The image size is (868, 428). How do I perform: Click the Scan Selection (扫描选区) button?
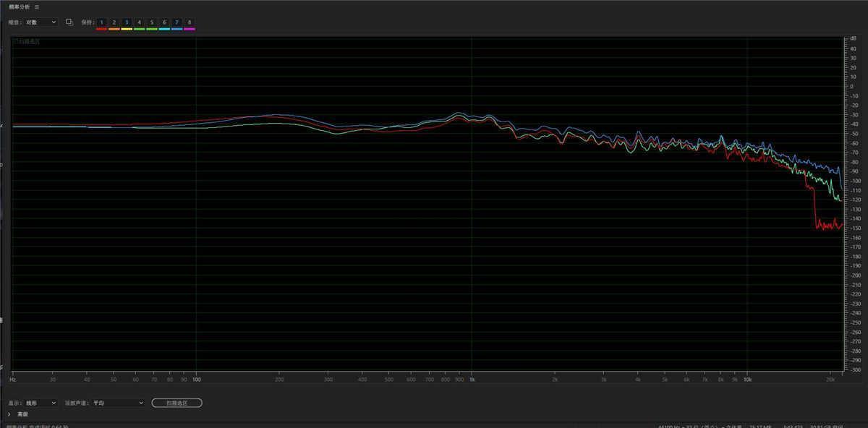click(176, 403)
